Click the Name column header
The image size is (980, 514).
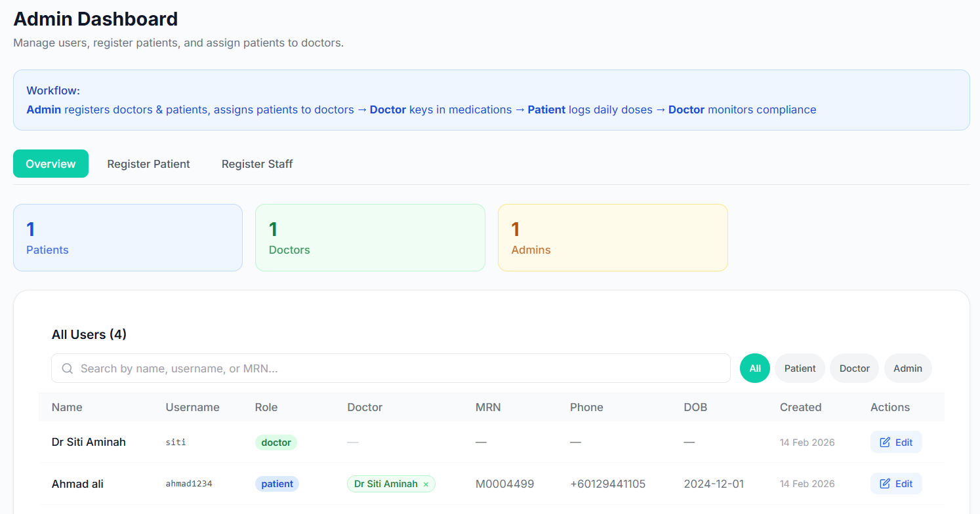pyautogui.click(x=67, y=407)
